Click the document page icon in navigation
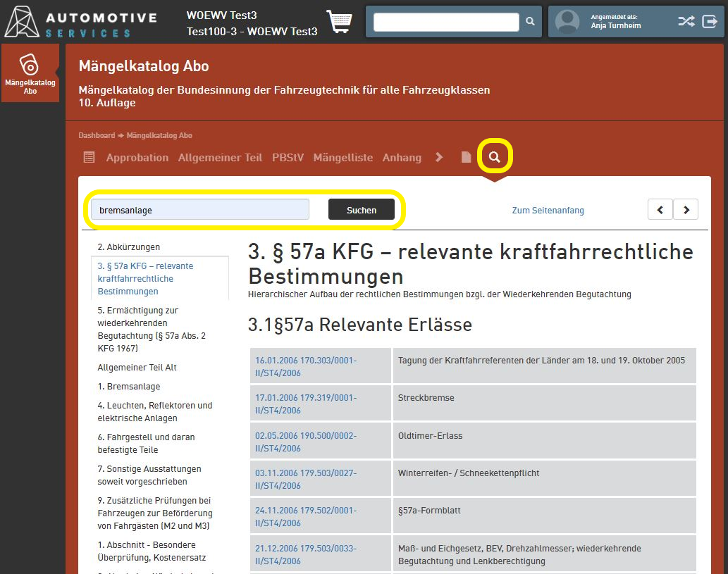This screenshot has width=728, height=574. pos(466,157)
